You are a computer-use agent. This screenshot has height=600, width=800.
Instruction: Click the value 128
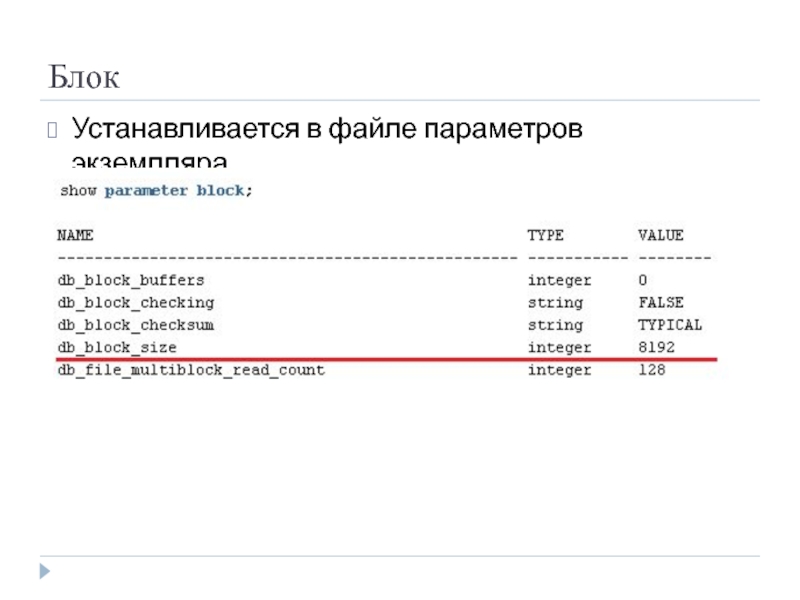[x=652, y=370]
